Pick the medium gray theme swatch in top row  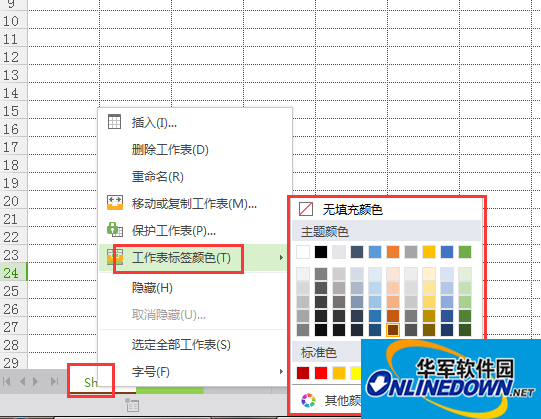pyautogui.click(x=411, y=252)
